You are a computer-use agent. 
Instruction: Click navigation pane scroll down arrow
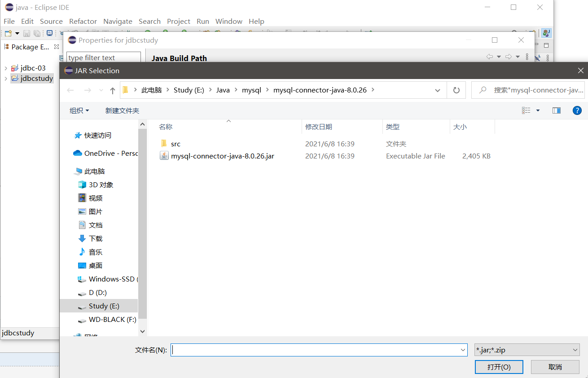143,331
